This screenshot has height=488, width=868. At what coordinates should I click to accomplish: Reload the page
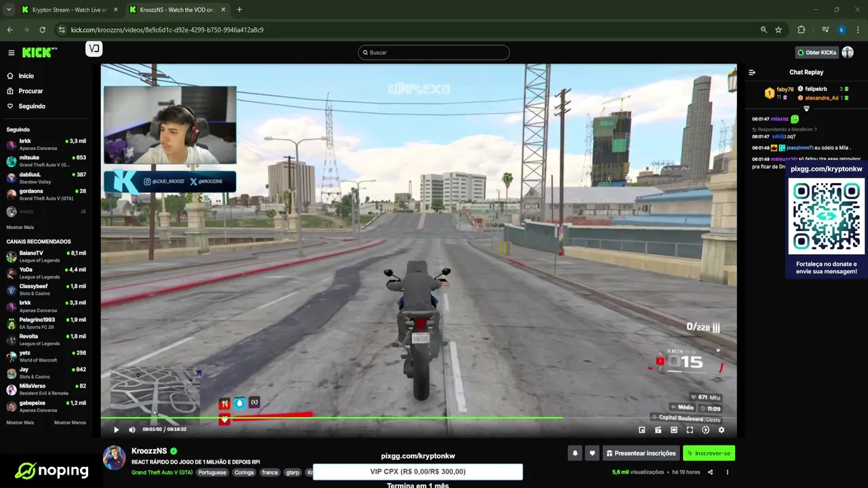point(42,30)
